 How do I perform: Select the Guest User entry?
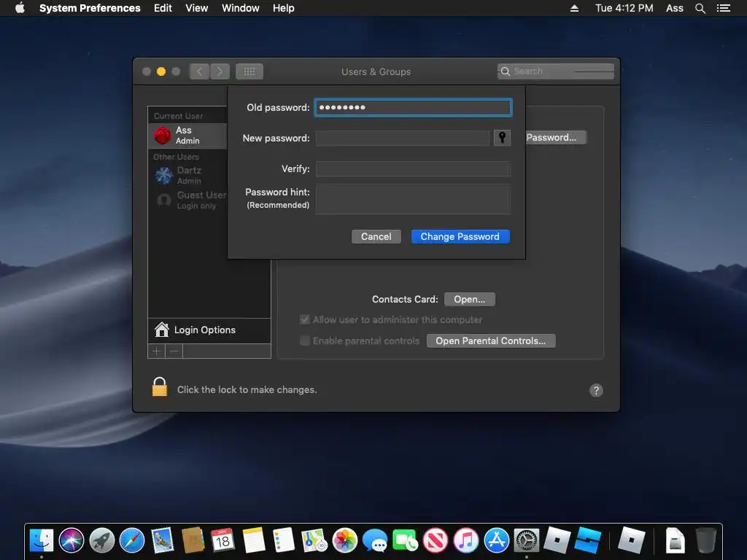pyautogui.click(x=187, y=200)
